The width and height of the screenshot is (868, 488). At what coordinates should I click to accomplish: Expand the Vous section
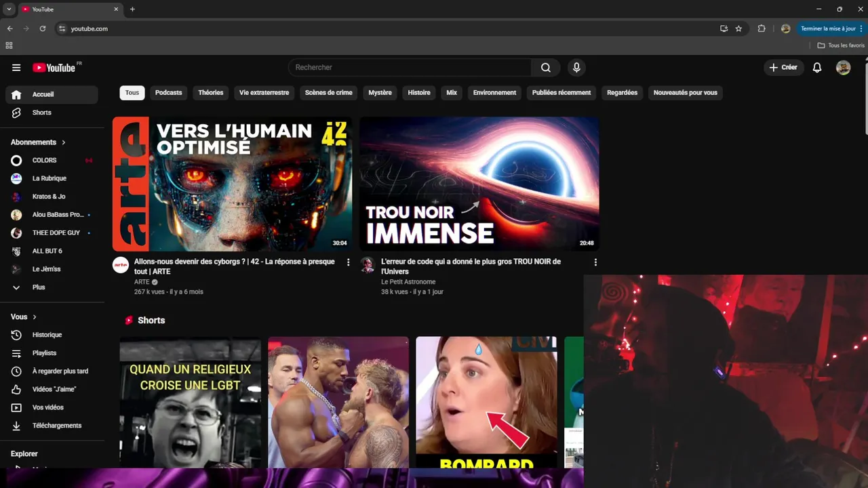click(24, 317)
